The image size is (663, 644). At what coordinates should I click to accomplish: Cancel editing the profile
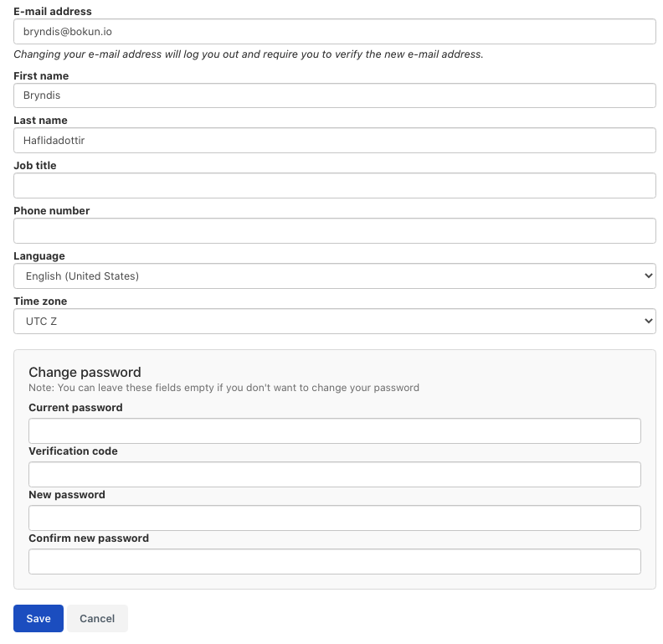[x=97, y=618]
